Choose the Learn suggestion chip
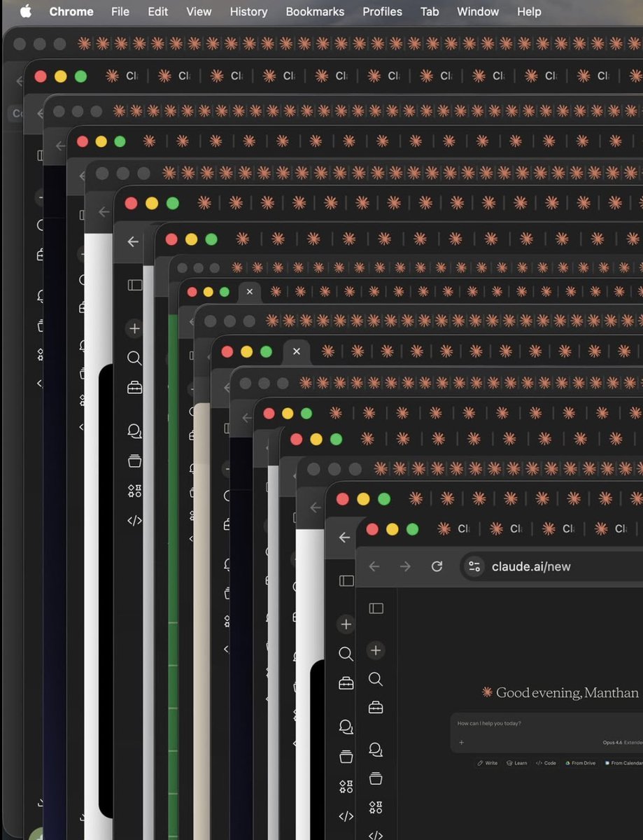This screenshot has height=840, width=643. click(517, 763)
